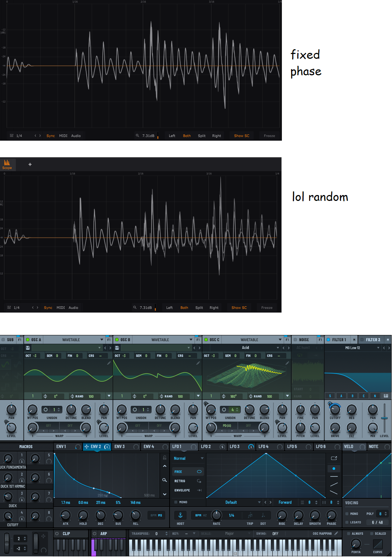Image resolution: width=392 pixels, height=559 pixels.
Task: Click the OSC mapping pencil icon
Action: point(336,533)
